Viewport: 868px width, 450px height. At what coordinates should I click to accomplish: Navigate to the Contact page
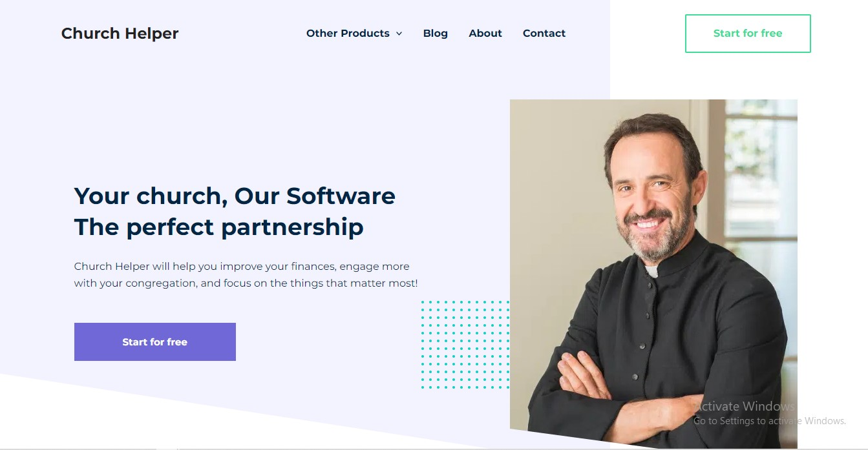(x=544, y=34)
